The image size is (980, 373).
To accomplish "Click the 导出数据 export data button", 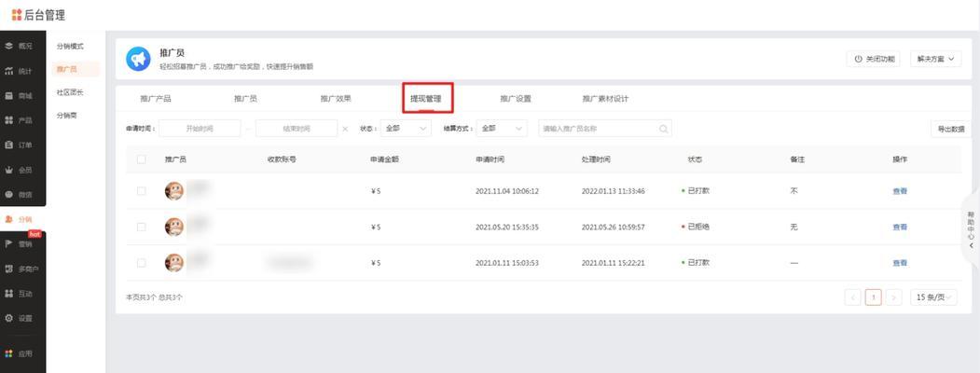I will (950, 130).
